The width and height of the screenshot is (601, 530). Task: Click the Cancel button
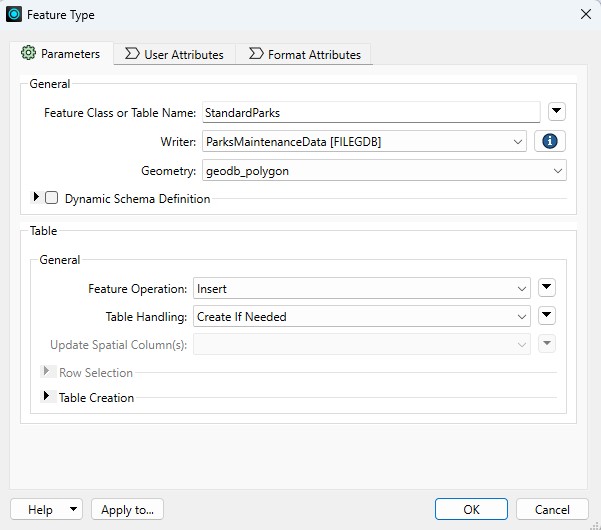[552, 510]
